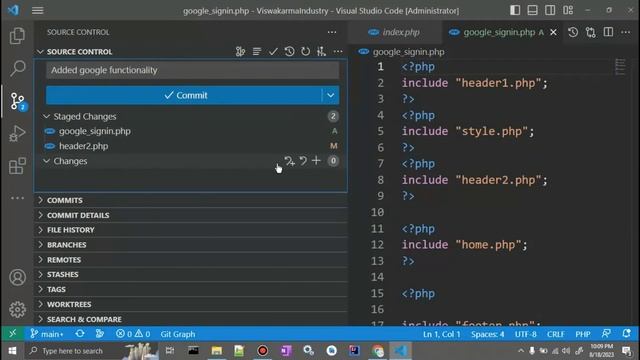Expand the COMMITS section
This screenshot has width=640, height=360.
[191, 200]
